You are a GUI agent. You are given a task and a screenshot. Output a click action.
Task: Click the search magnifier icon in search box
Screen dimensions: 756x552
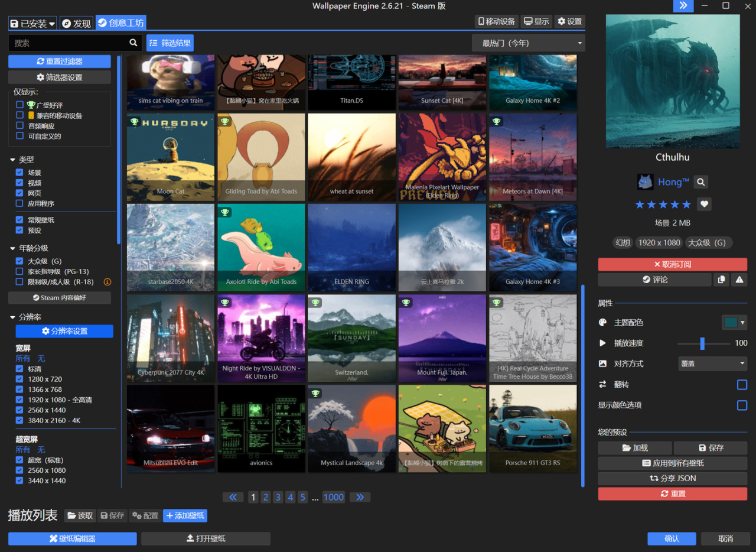(133, 43)
